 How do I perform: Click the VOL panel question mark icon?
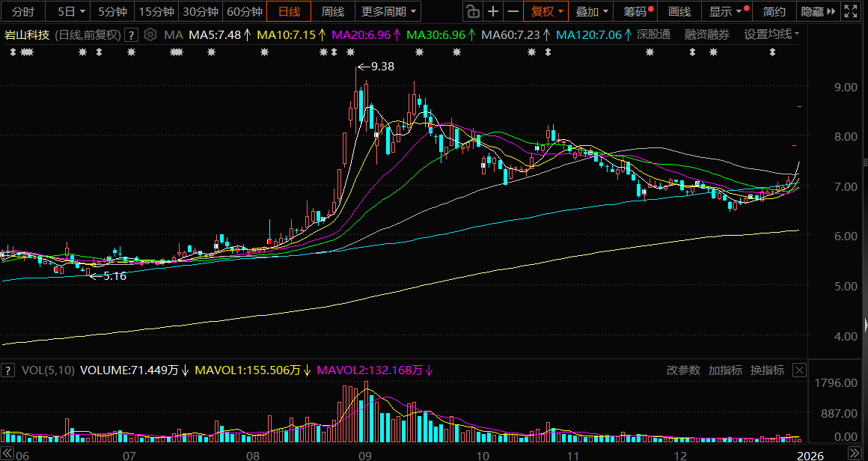point(7,370)
